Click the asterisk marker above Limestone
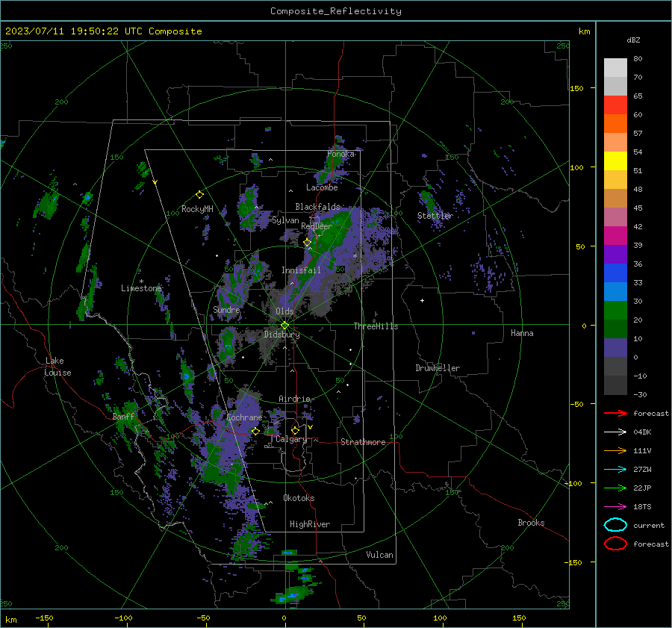 tap(141, 282)
